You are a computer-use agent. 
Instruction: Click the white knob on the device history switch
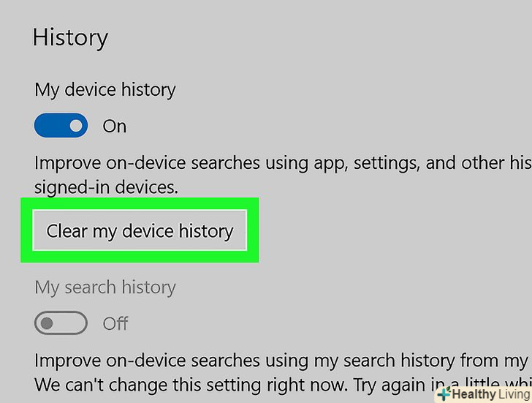75,126
